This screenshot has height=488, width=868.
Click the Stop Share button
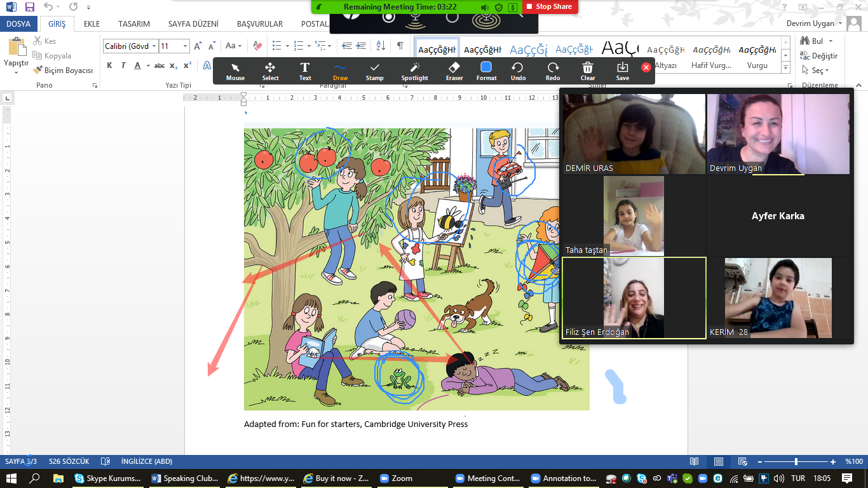(x=549, y=6)
